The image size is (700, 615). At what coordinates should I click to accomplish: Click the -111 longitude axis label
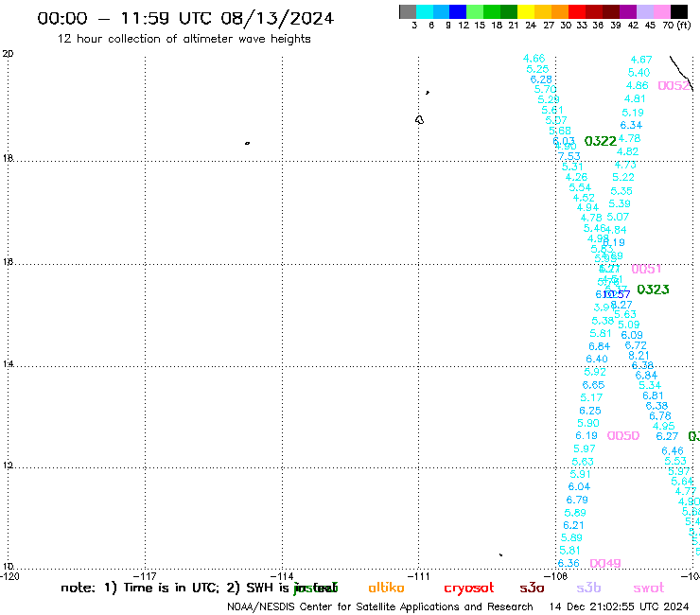point(419,576)
